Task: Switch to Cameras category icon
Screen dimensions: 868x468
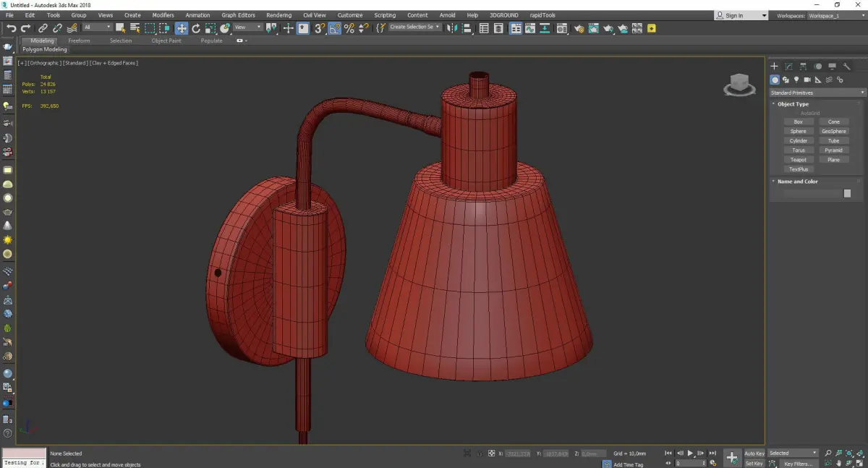Action: 807,80
